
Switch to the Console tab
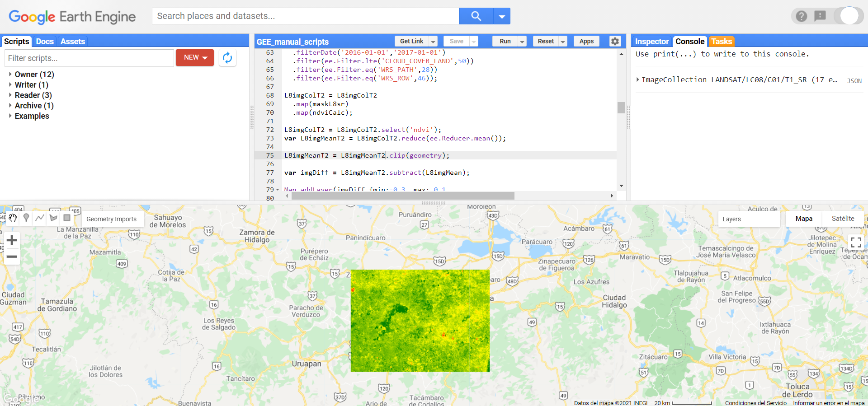coord(690,42)
